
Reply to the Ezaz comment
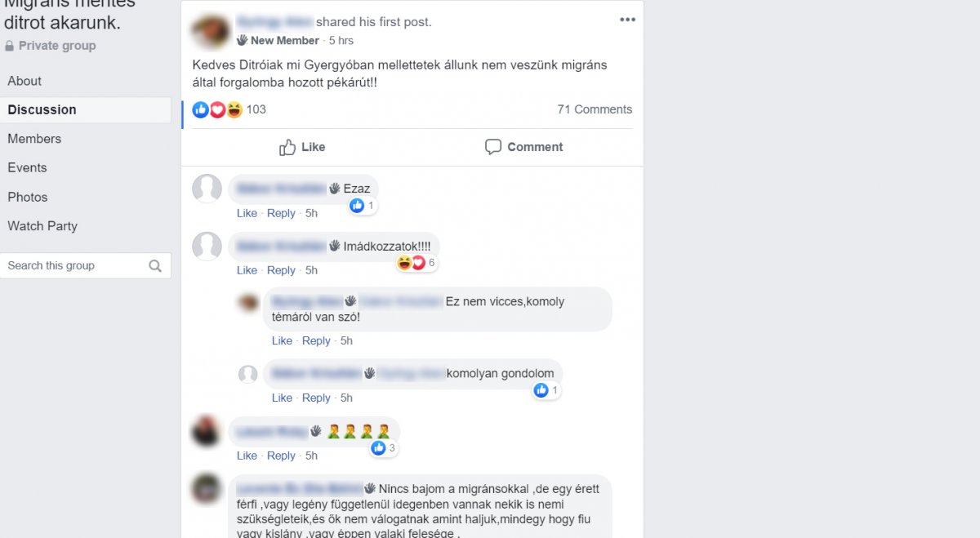coord(281,213)
